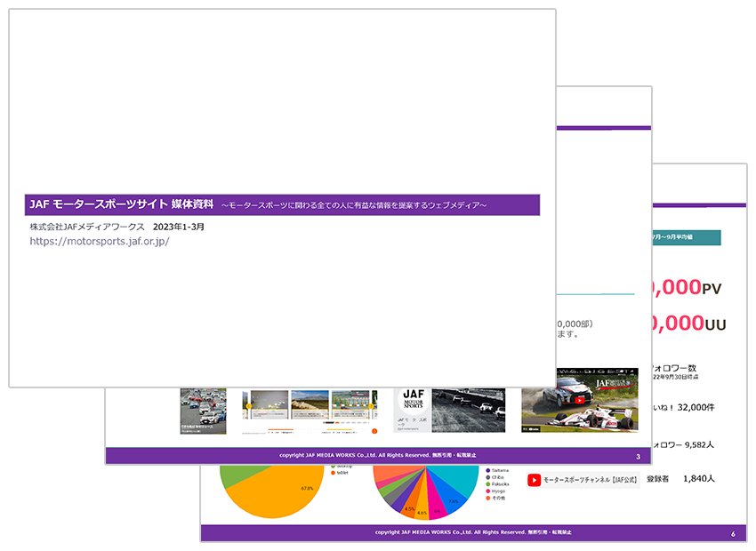Click the いいね！ 32,000件 value
This screenshot has height=551, width=756.
coord(683,407)
